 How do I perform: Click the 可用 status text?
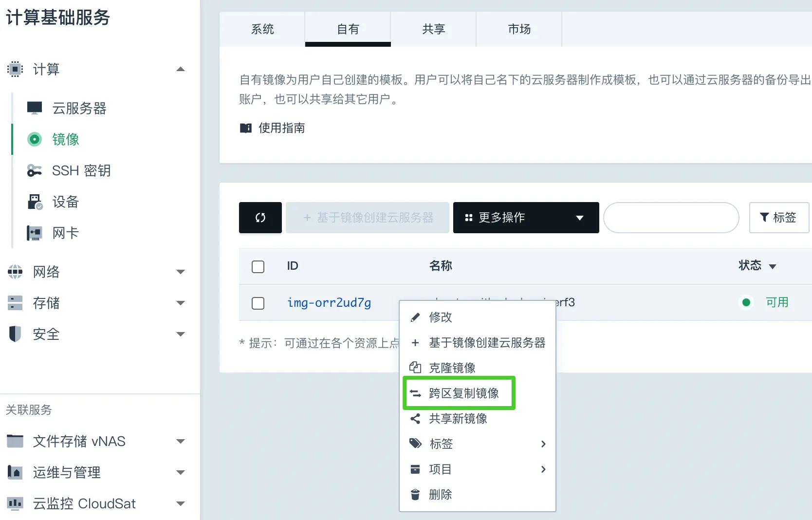[777, 302]
